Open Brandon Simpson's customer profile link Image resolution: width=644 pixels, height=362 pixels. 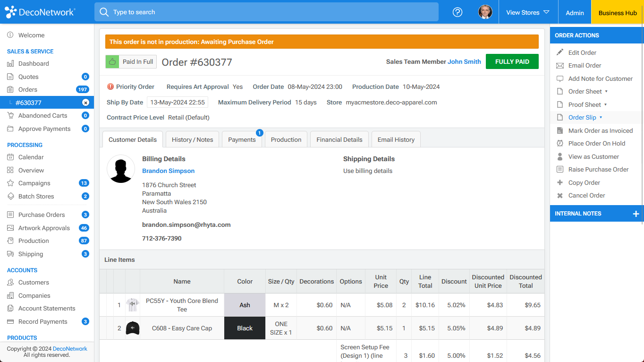168,171
